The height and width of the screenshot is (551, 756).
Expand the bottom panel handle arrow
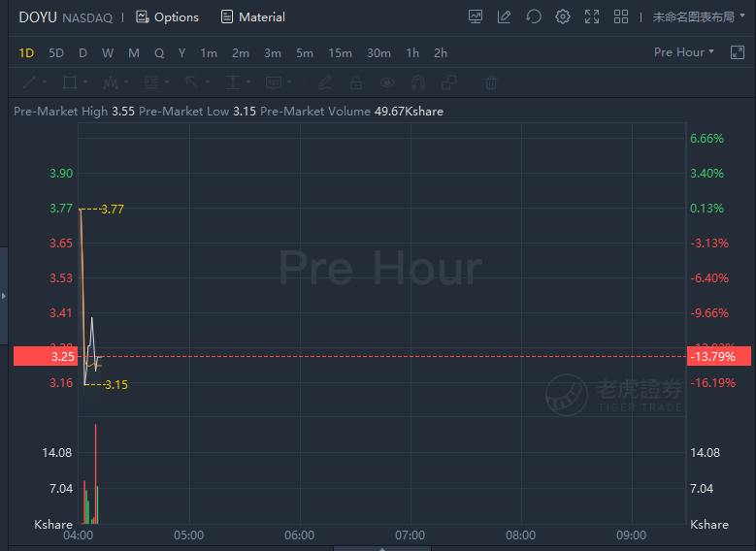pos(381,549)
